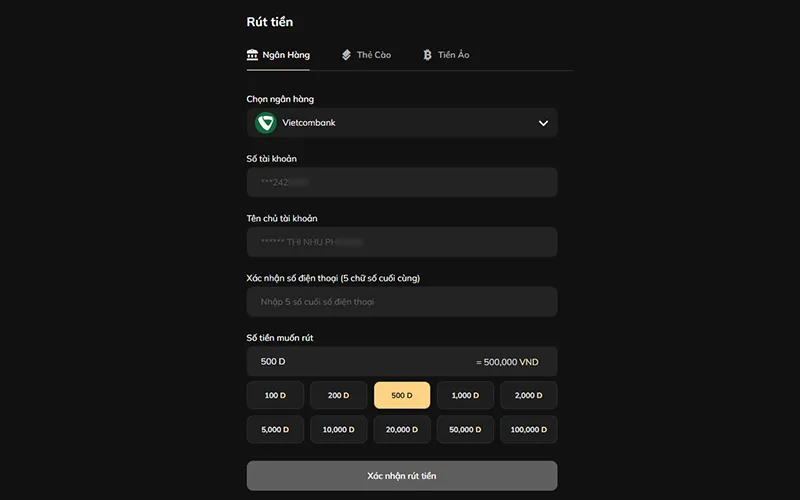
Task: Switch to the Tiền Ảo tab
Action: click(446, 55)
